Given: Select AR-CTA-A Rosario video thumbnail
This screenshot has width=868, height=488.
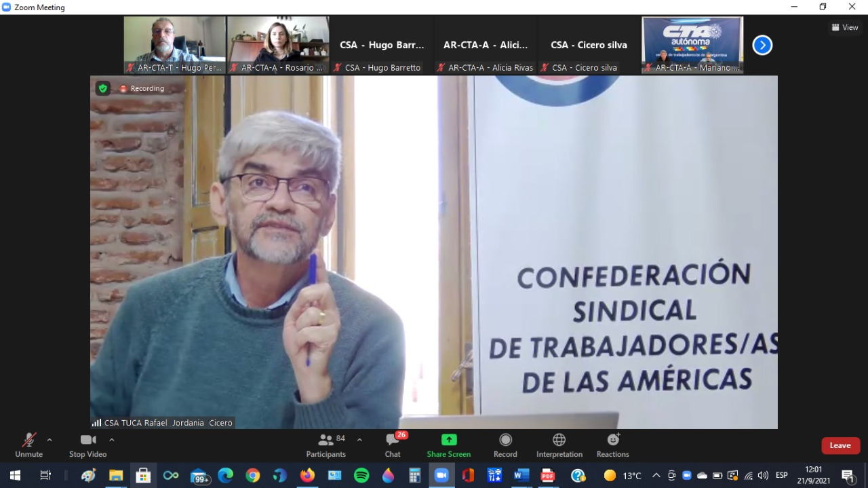Looking at the screenshot, I should coord(278,45).
